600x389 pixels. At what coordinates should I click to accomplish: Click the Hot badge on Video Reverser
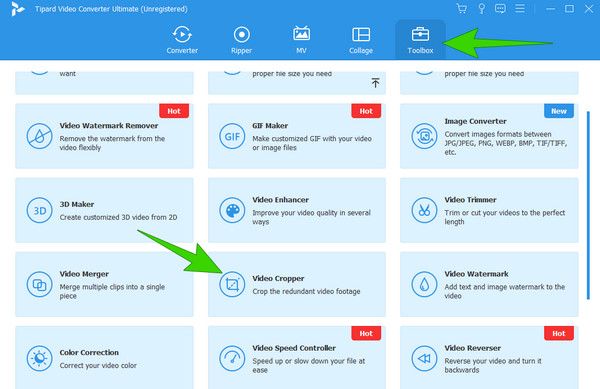(559, 333)
